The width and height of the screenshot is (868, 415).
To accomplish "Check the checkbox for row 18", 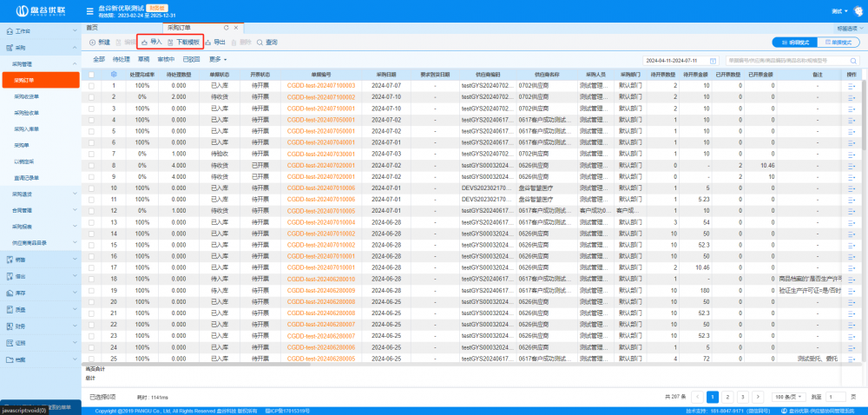I will 91,279.
